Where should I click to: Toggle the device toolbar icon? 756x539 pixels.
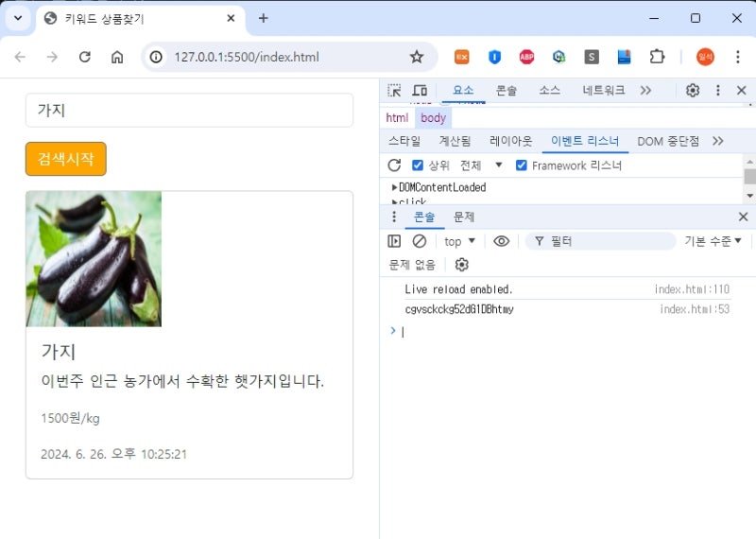tap(420, 90)
